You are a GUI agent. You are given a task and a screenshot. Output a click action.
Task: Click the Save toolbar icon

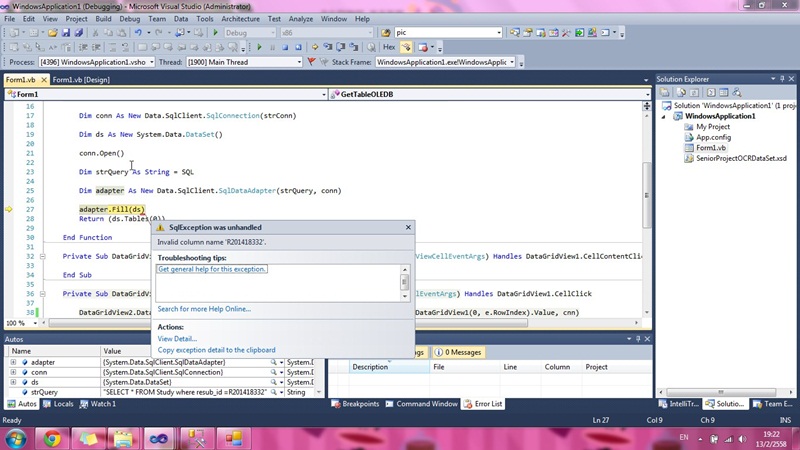66,33
